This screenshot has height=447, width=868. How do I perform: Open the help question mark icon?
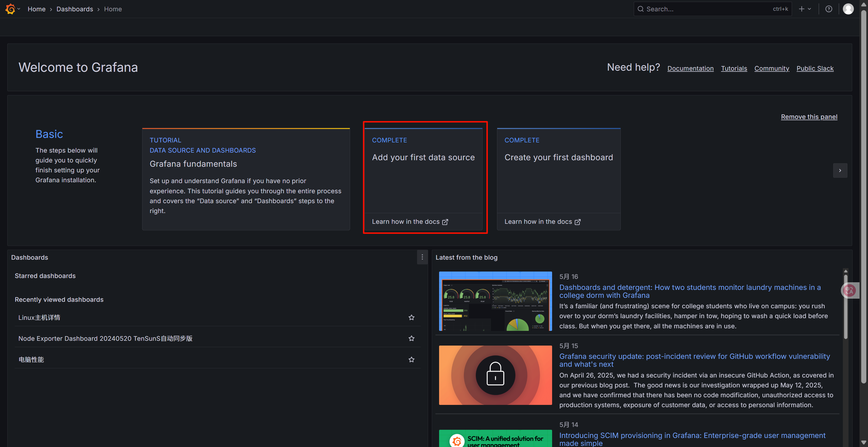(828, 9)
